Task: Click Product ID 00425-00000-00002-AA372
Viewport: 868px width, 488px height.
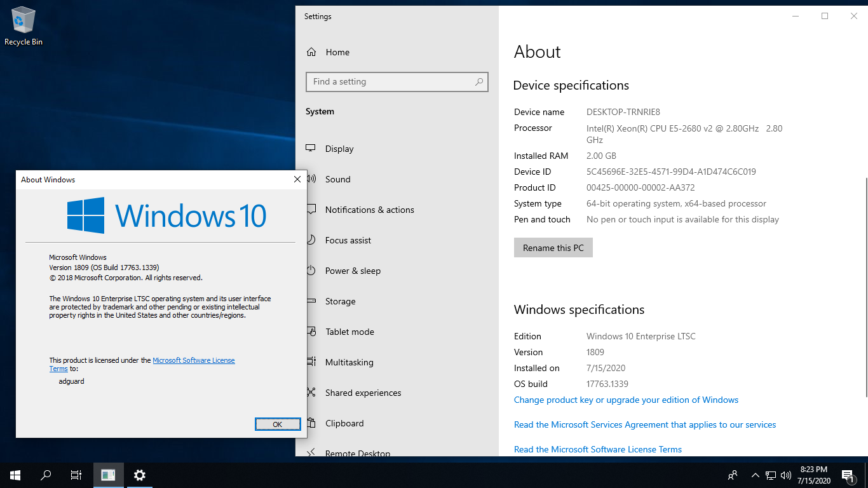Action: (641, 187)
